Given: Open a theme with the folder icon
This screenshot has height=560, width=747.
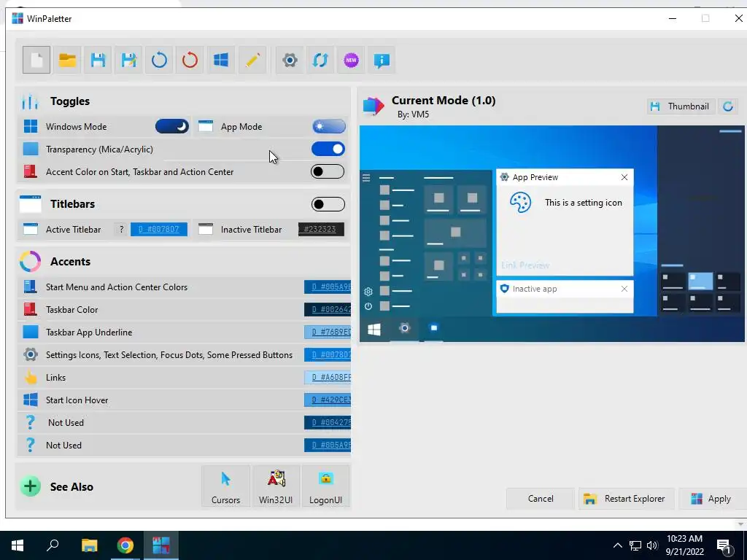Looking at the screenshot, I should (67, 60).
